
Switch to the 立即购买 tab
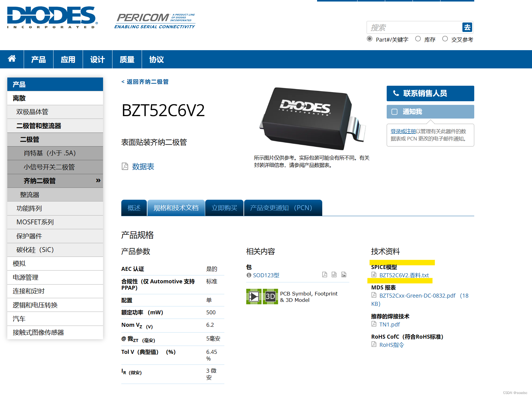coord(224,208)
